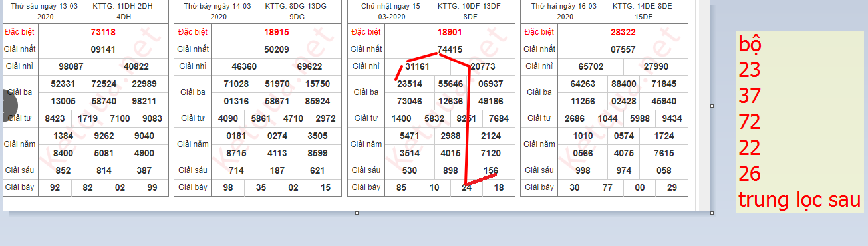
Task: Select the right-middle resize handle of the image
Action: coord(712,106)
